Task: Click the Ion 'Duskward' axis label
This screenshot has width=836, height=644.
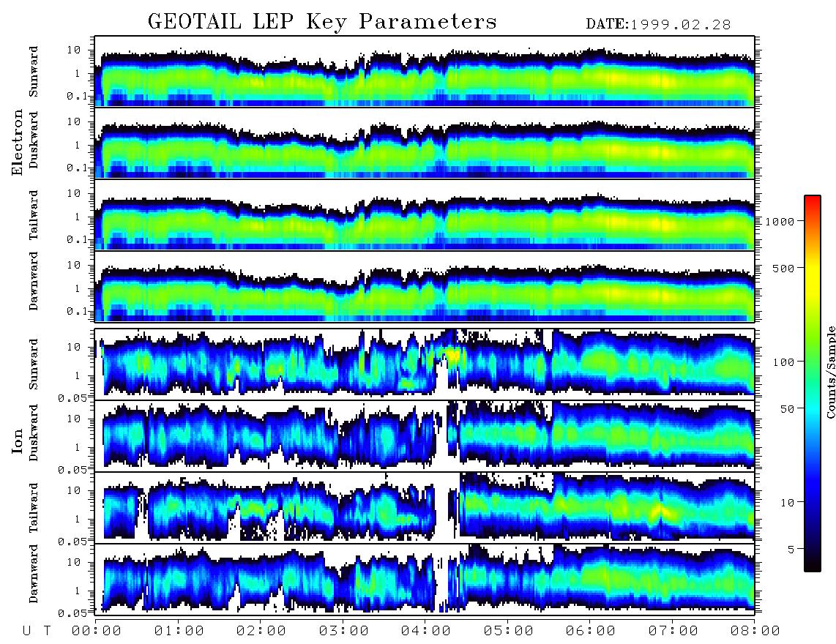Action: (x=34, y=433)
